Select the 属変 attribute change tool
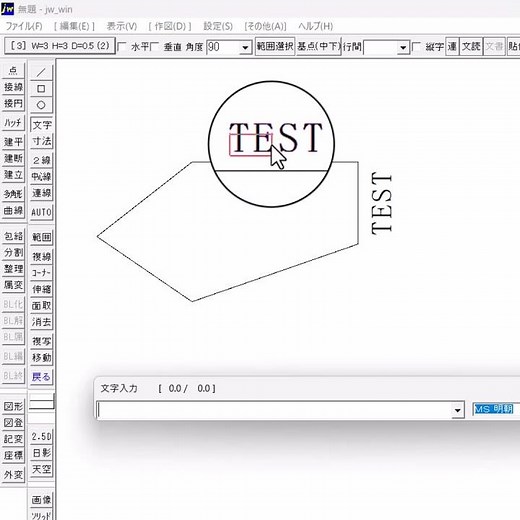520x520 pixels. (x=13, y=285)
